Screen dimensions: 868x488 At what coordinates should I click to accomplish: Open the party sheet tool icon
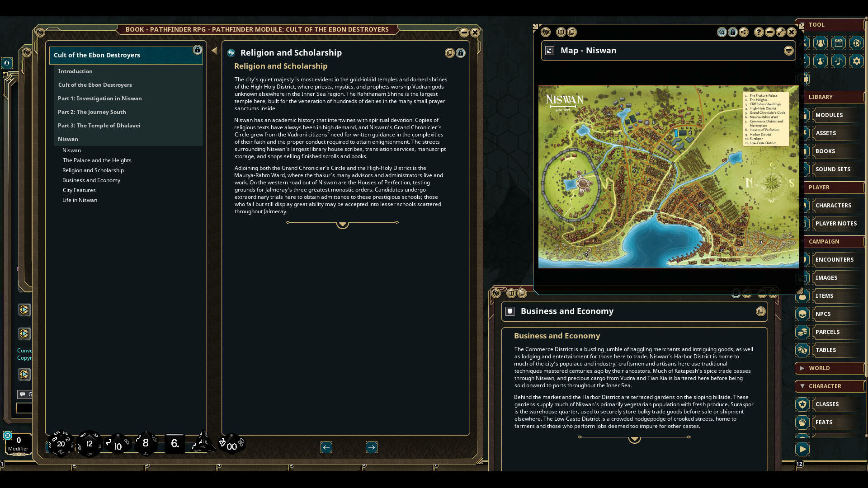pos(820,43)
